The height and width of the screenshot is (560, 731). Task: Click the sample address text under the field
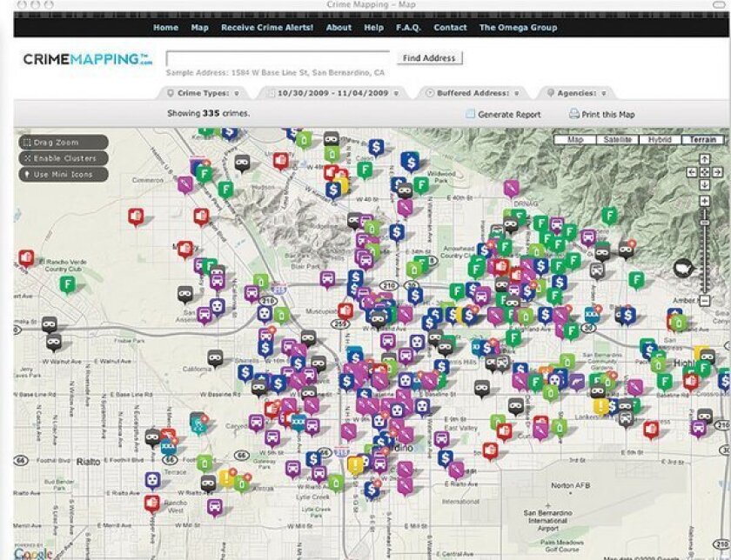coord(275,73)
